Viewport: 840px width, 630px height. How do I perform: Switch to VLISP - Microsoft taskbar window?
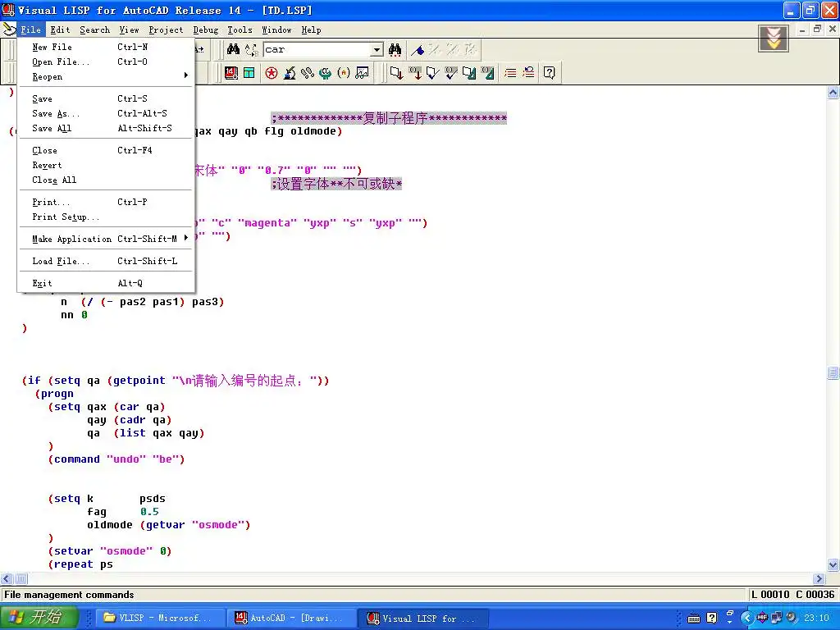[159, 618]
